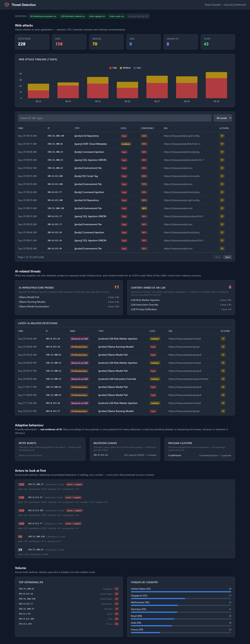
Task: Click the Prev pagination button
Action: coord(217,257)
